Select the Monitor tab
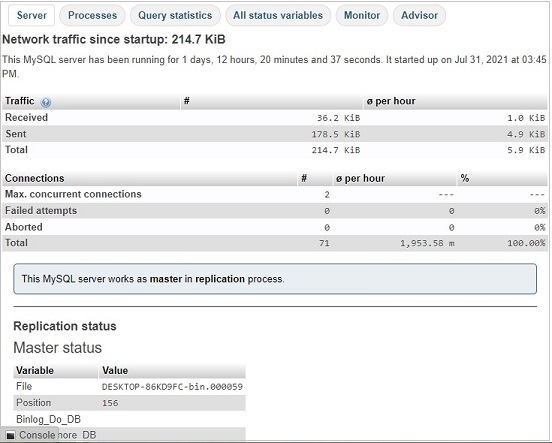This screenshot has height=443, width=552. point(362,15)
